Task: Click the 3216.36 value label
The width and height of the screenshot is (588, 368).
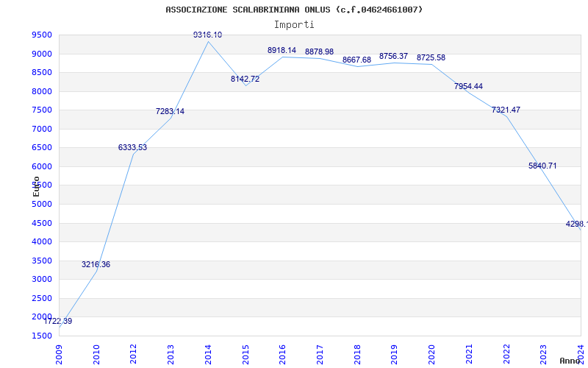Action: click(x=96, y=265)
